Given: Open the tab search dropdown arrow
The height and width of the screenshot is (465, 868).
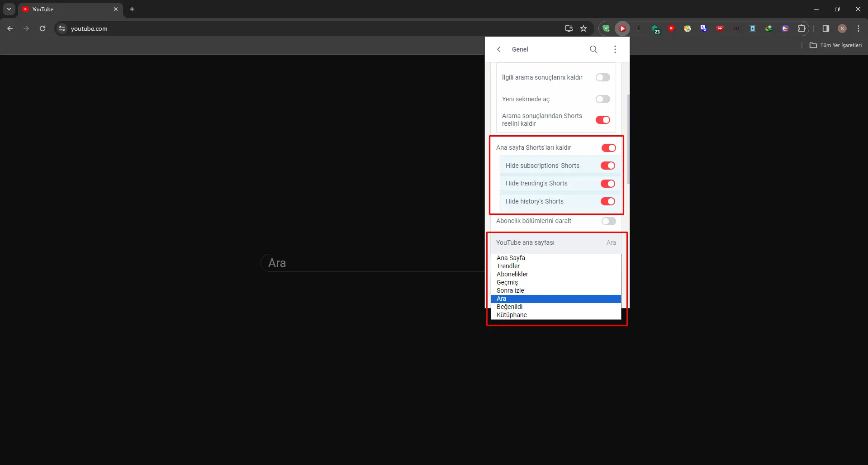Looking at the screenshot, I should point(9,9).
